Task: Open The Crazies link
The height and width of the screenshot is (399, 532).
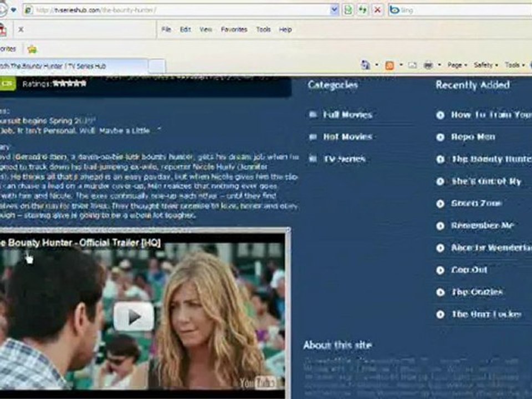Action: 477,292
